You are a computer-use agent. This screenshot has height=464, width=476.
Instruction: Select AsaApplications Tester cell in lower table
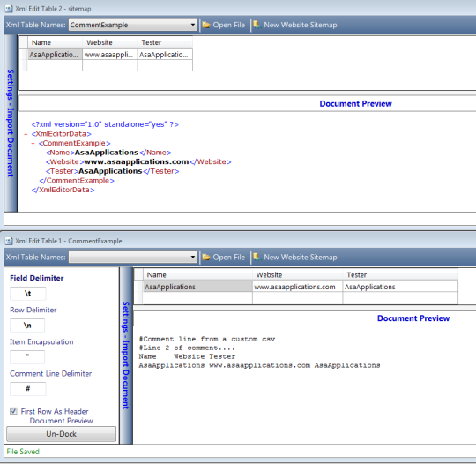pyautogui.click(x=400, y=287)
